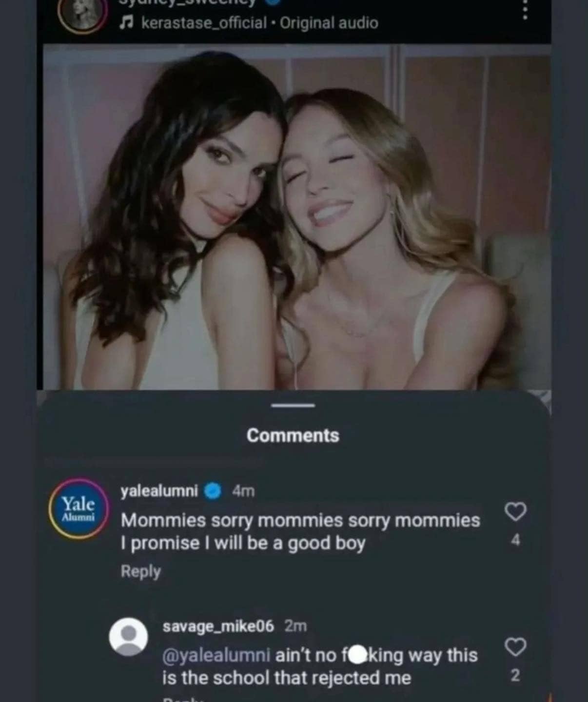Tap the Comments header title

pyautogui.click(x=293, y=435)
